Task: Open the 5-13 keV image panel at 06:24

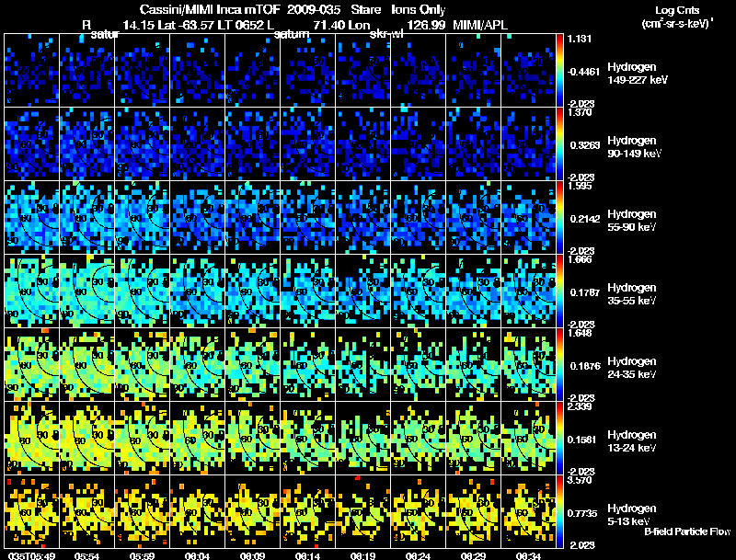Action: [x=419, y=511]
